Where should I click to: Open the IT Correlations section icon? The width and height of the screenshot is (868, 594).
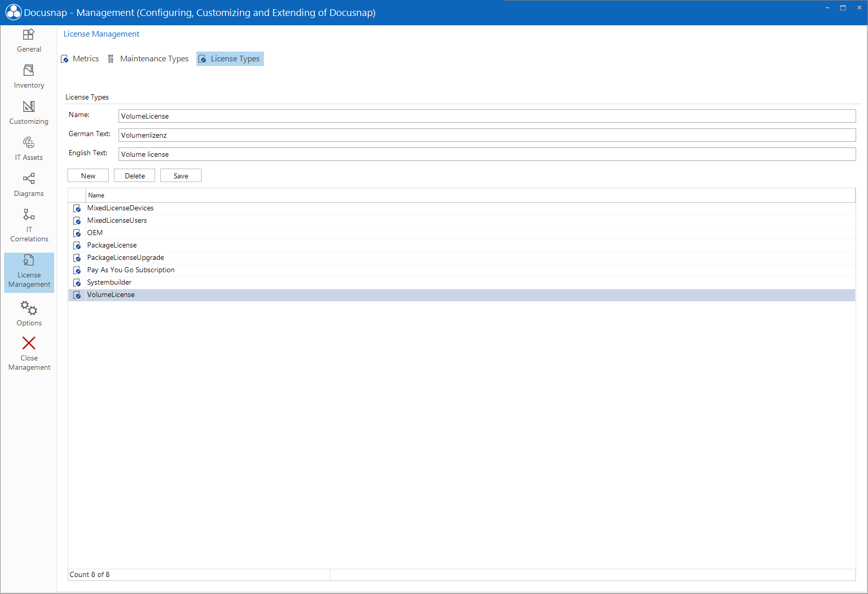pos(29,214)
